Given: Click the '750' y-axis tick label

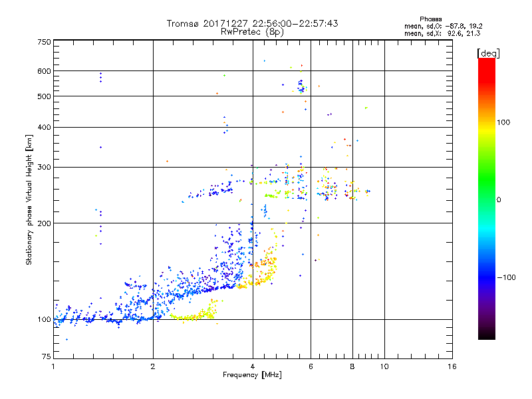Looking at the screenshot, I should pos(44,42).
